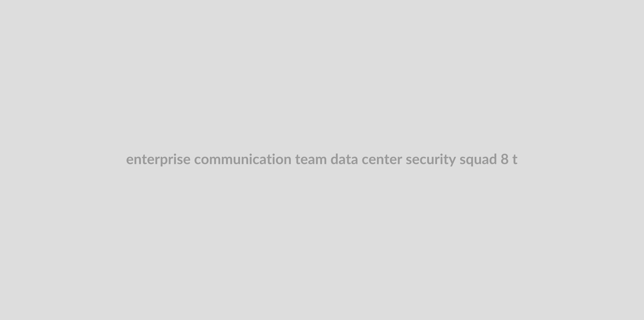Click the final 'd' of 'squad'
This screenshot has height=320, width=644.
point(492,160)
